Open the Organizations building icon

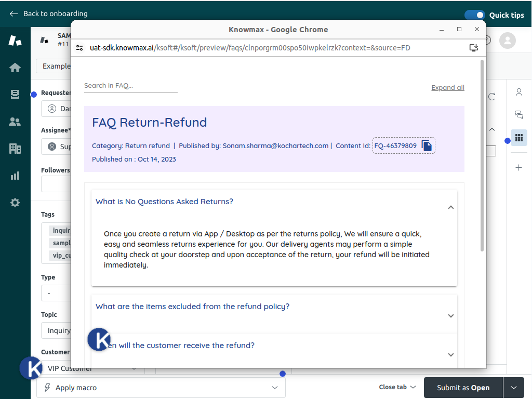[x=15, y=149]
